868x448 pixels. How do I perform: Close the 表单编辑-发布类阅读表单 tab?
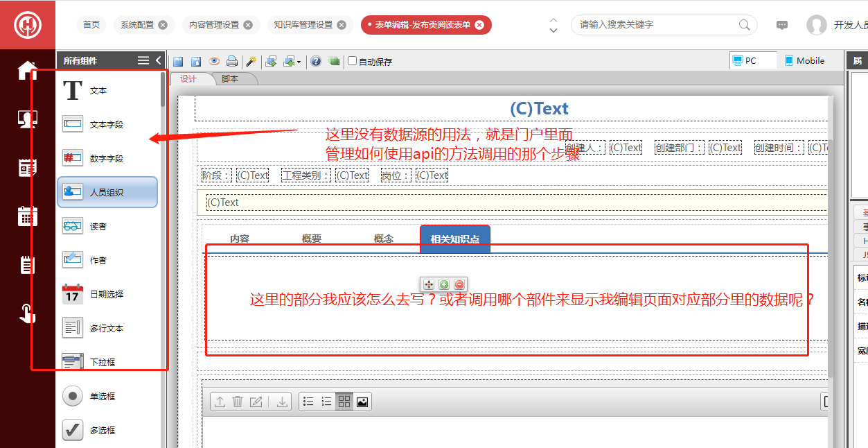479,25
